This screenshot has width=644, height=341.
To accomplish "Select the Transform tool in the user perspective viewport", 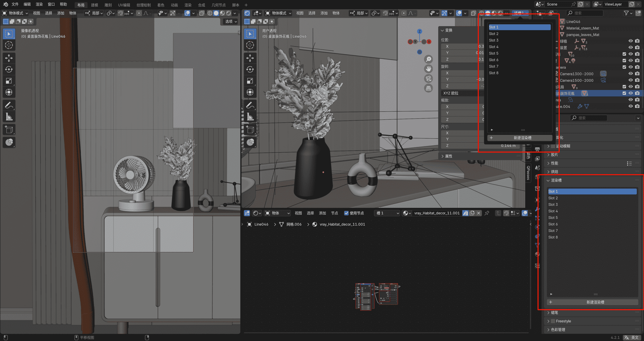I will [x=250, y=92].
